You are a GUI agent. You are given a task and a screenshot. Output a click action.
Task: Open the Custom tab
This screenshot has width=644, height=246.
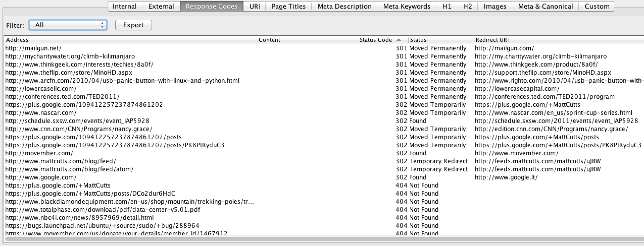click(x=597, y=6)
